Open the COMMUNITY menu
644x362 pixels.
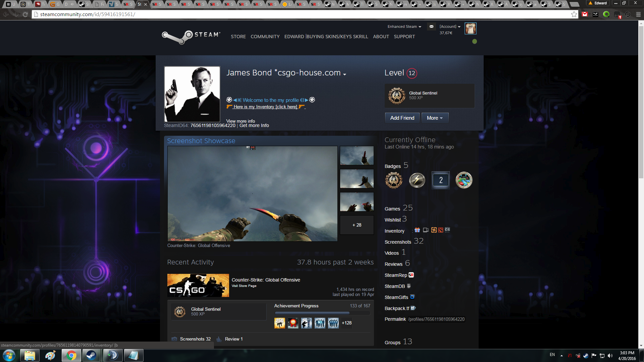[265, 37]
